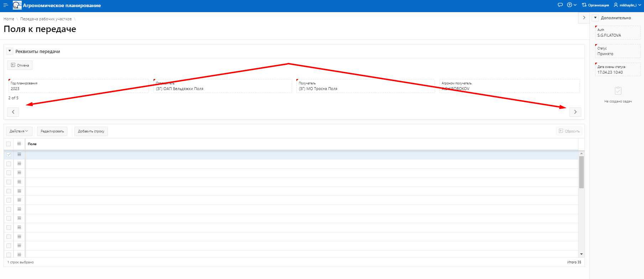Open row menu of selected first row
Screen dimensions: 644x279
click(19, 154)
